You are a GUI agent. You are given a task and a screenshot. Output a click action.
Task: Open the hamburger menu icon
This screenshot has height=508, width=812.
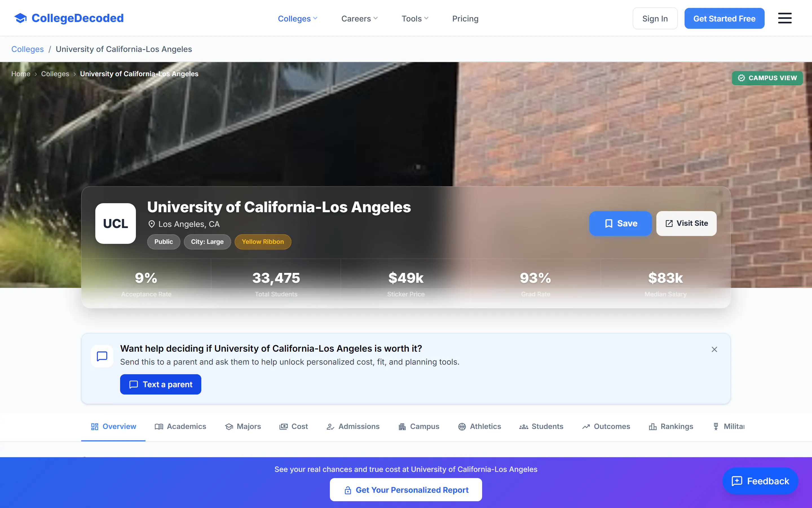pyautogui.click(x=785, y=18)
